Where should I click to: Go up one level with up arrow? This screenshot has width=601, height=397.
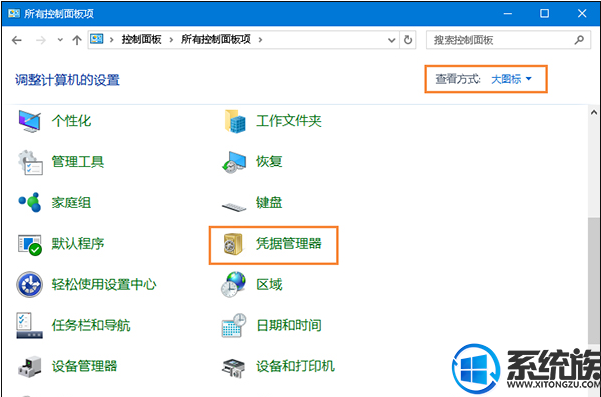[x=77, y=40]
